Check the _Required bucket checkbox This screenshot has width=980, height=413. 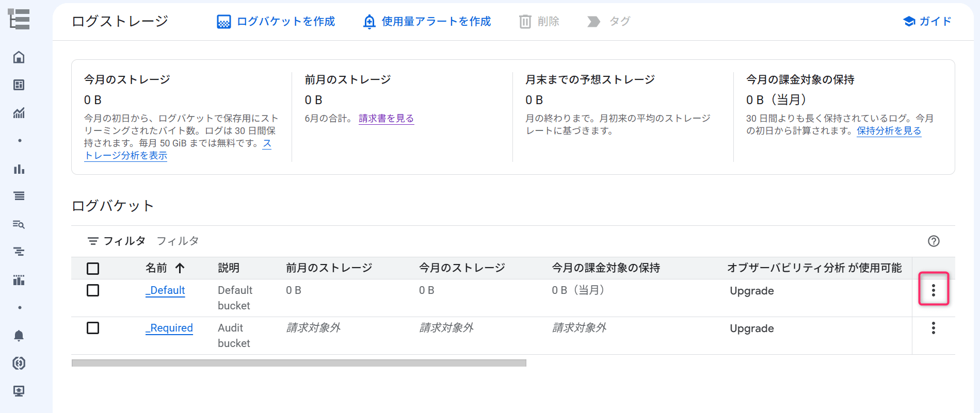tap(93, 328)
